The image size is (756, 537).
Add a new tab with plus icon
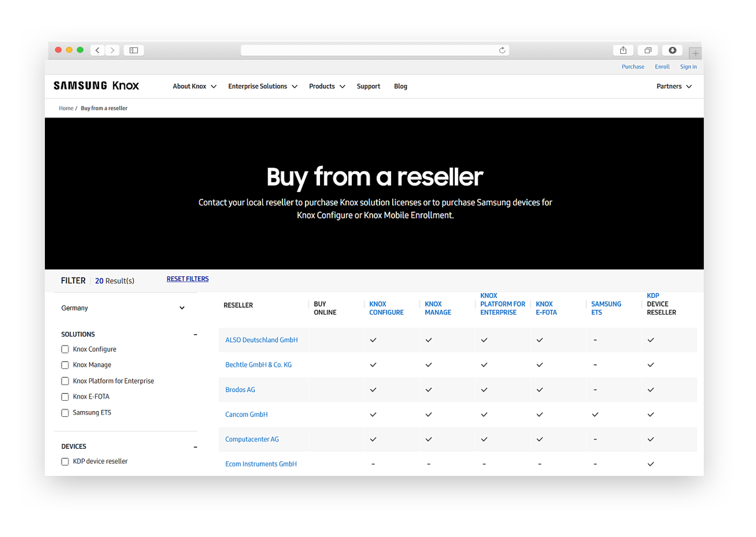[695, 53]
